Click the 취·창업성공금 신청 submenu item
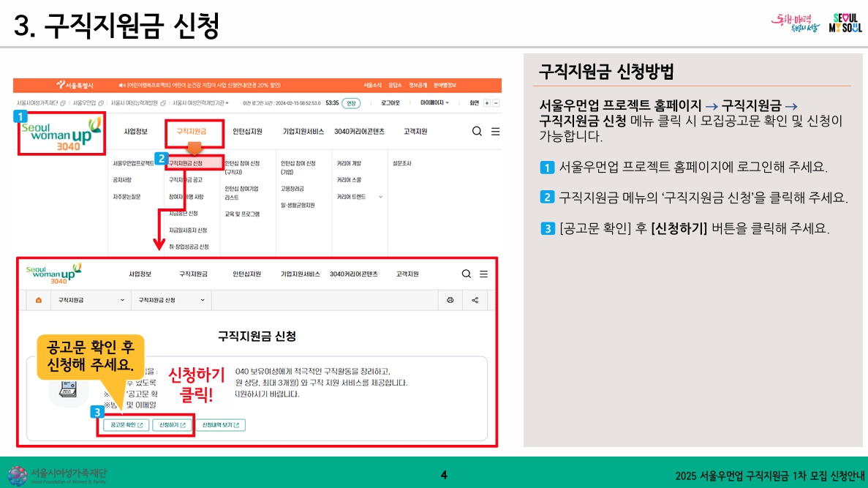This screenshot has width=868, height=488. 189,247
